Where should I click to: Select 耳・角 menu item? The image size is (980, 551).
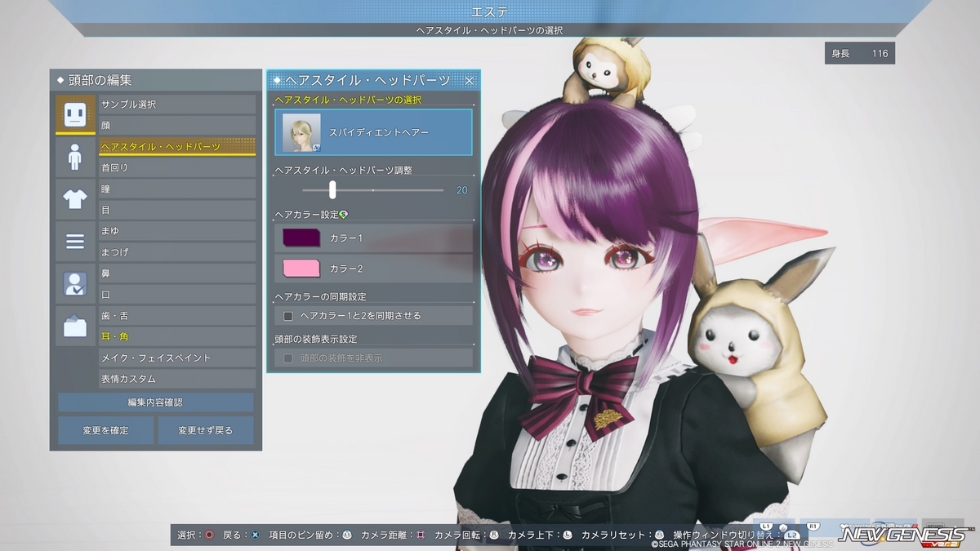pyautogui.click(x=177, y=336)
